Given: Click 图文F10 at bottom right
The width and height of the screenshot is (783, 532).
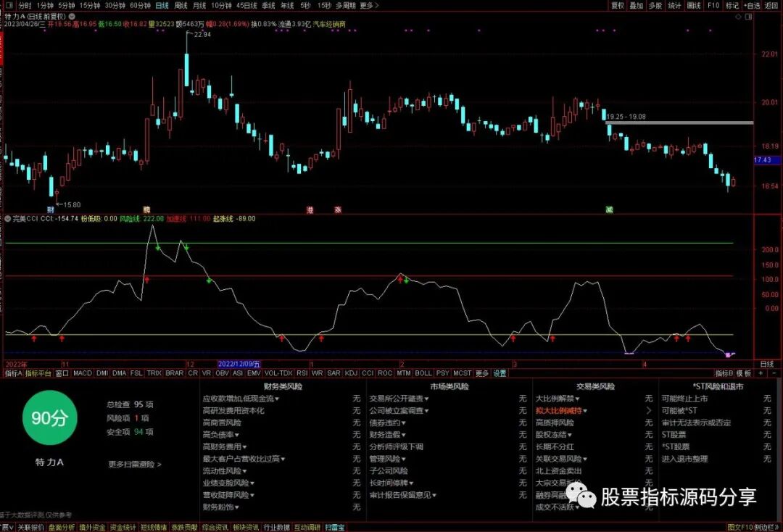Looking at the screenshot, I should point(739,527).
